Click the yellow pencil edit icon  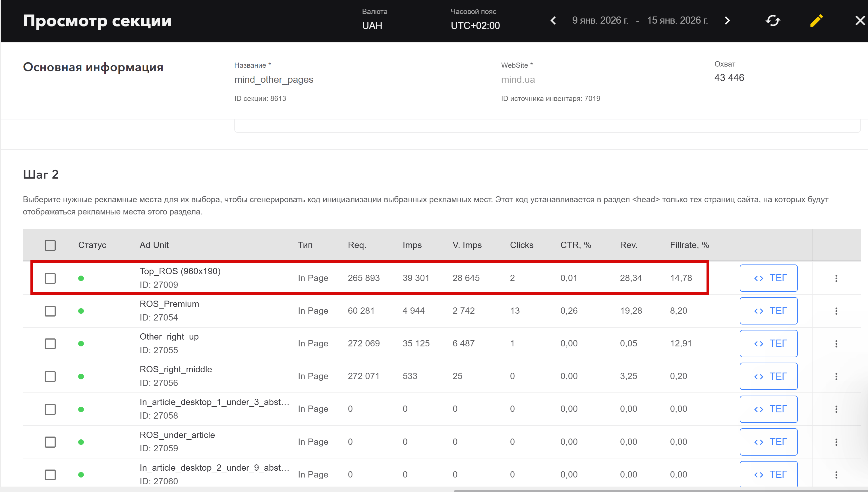pyautogui.click(x=816, y=20)
